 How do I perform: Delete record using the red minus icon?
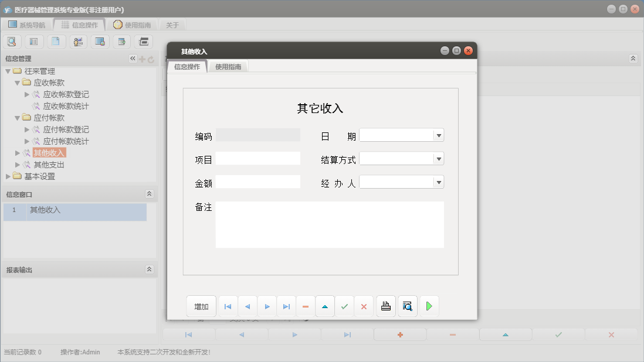click(x=306, y=306)
